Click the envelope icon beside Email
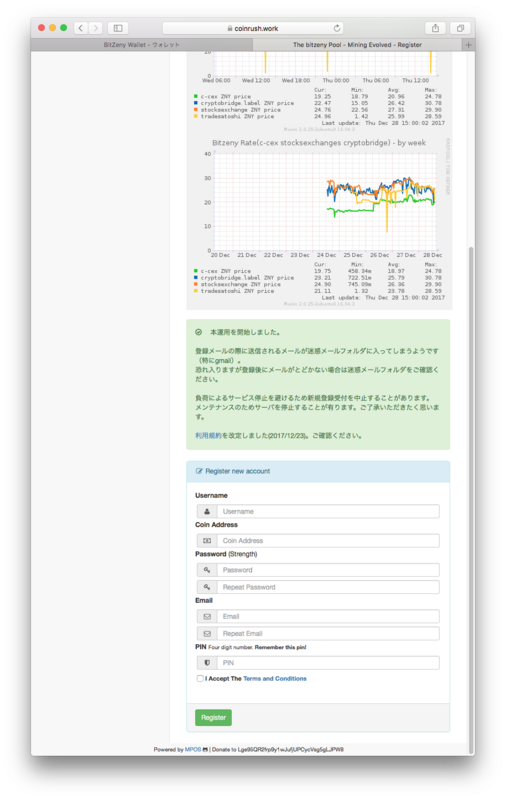 click(x=207, y=616)
